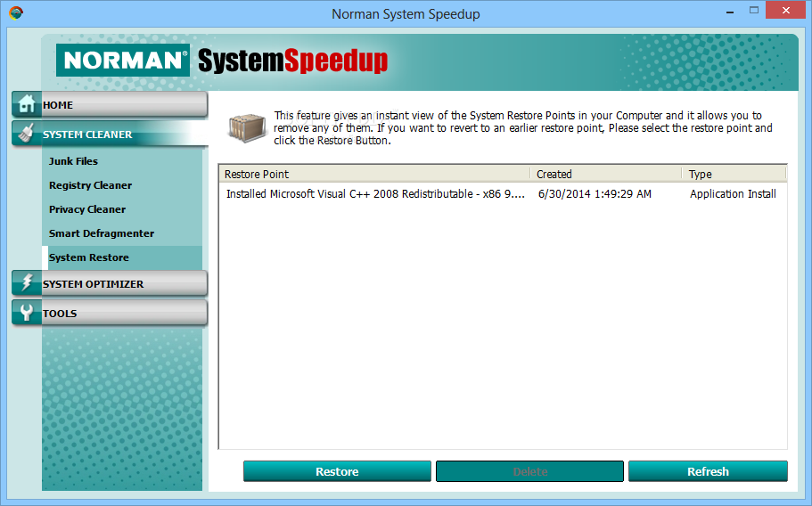Close the Norman System Speedup window

[x=785, y=11]
